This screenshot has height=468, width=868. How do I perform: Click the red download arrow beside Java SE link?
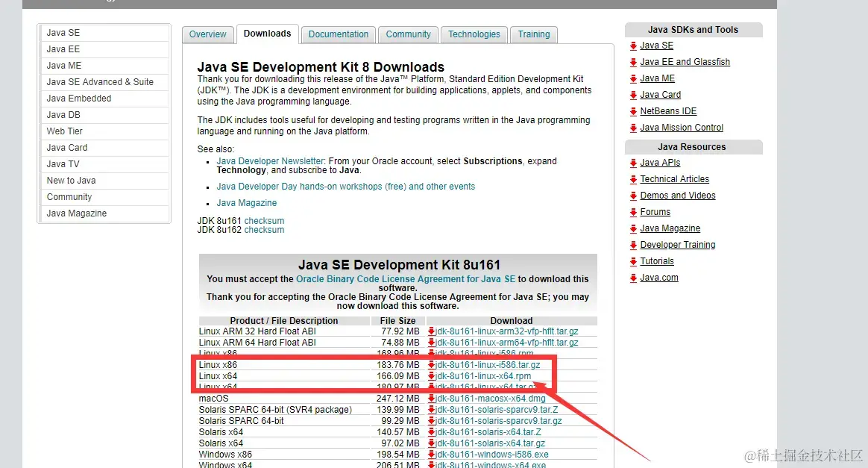[633, 46]
